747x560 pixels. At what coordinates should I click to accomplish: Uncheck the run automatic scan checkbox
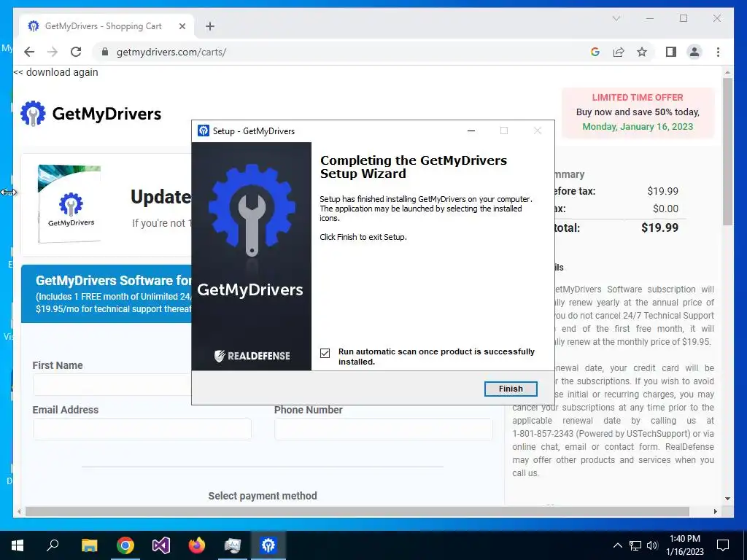pyautogui.click(x=325, y=353)
